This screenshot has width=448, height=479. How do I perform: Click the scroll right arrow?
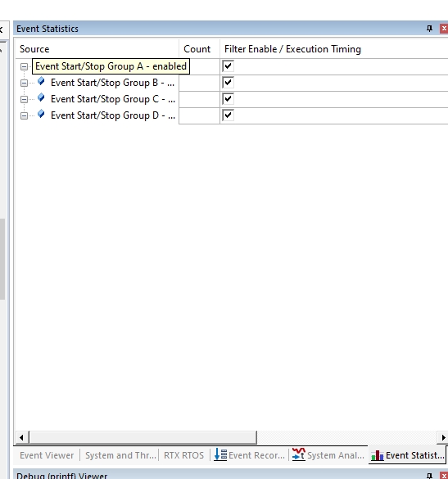[x=443, y=437]
